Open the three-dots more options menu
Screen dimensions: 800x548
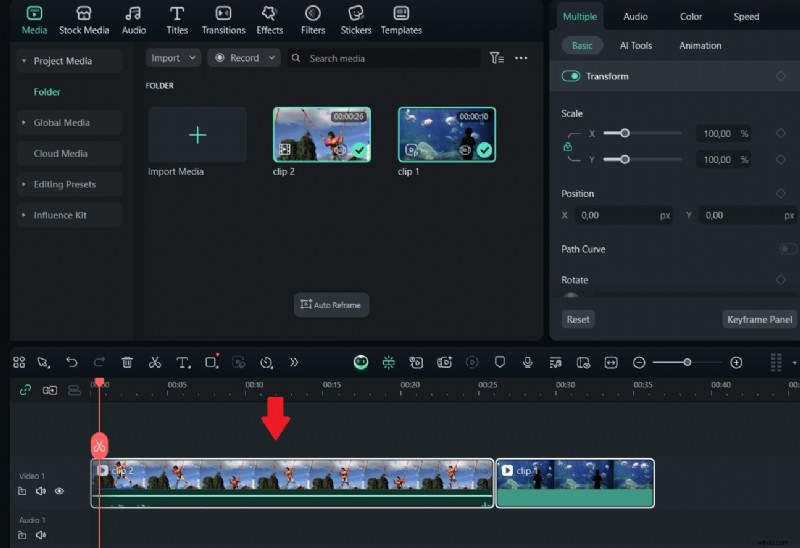[521, 58]
